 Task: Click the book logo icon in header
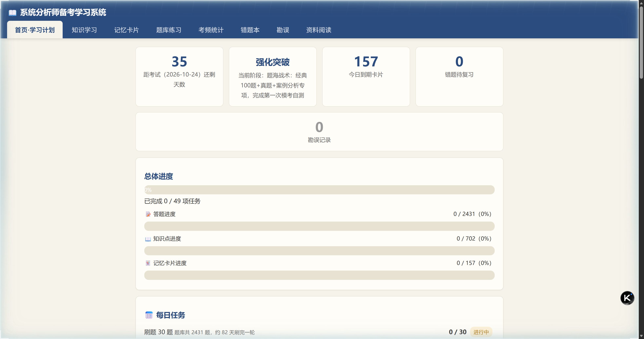tap(12, 13)
